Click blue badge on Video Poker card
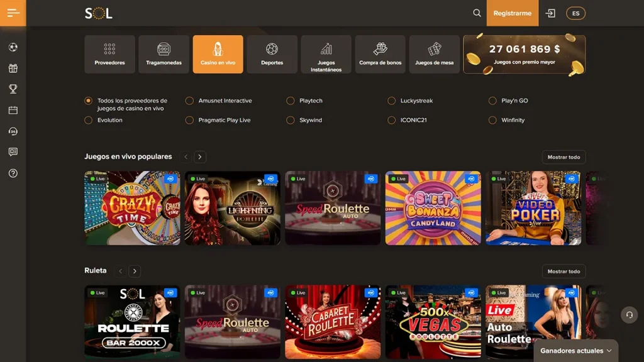Viewport: 644px width, 362px height. (571, 178)
